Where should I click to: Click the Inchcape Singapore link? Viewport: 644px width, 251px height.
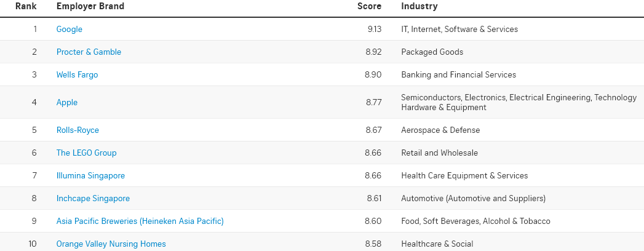tap(93, 198)
